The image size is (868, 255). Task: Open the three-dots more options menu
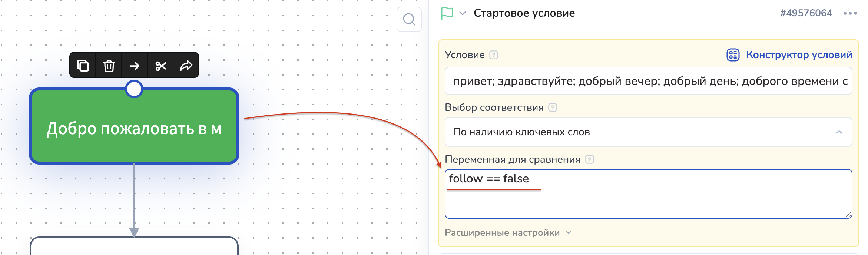coord(850,13)
